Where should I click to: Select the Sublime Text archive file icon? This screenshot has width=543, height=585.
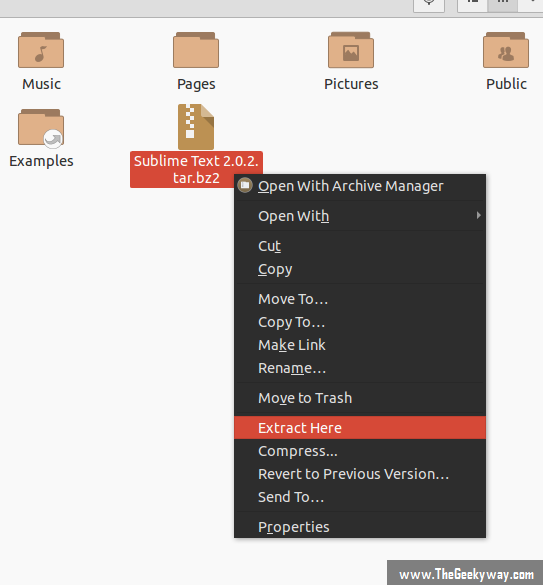[x=196, y=127]
